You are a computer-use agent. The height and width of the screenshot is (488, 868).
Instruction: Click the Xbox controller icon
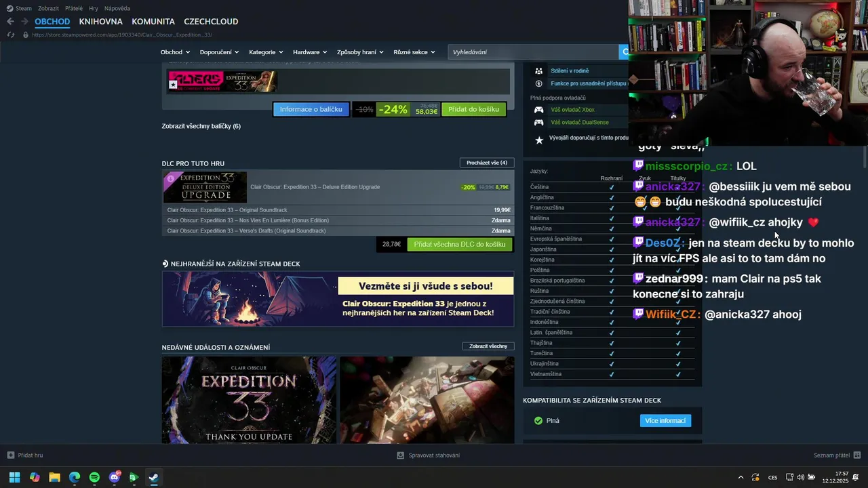[539, 110]
